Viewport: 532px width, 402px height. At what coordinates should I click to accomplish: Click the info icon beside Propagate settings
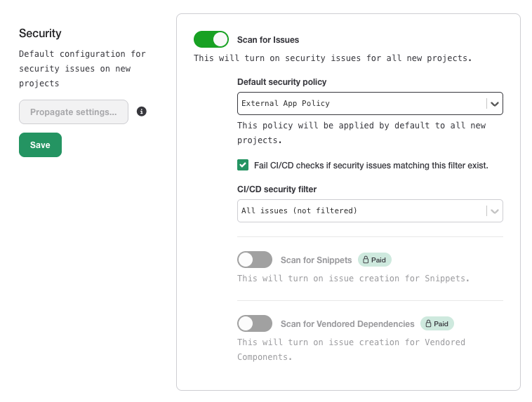(x=141, y=112)
